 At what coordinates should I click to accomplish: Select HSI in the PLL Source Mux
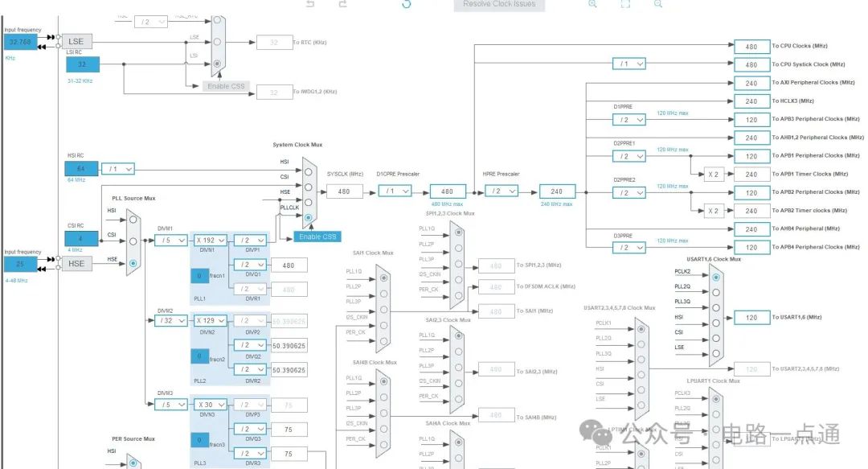133,220
